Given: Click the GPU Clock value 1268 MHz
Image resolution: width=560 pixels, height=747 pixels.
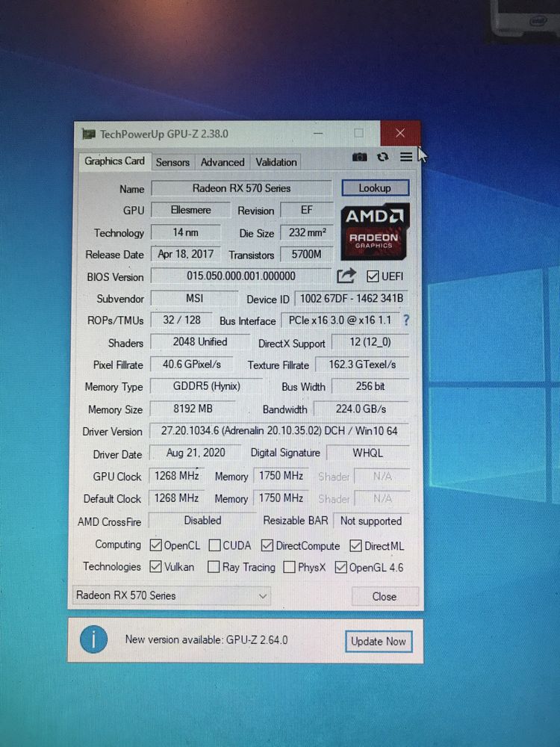Looking at the screenshot, I should pos(177,475).
